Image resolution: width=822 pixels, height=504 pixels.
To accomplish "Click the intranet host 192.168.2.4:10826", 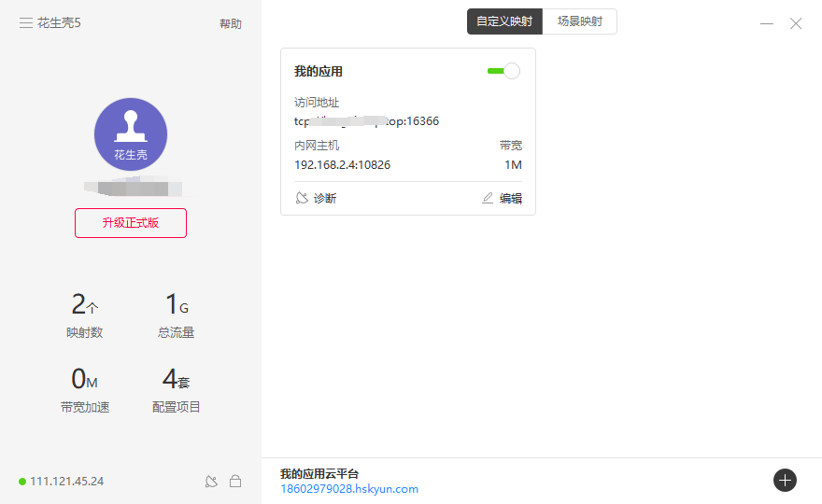I will [x=342, y=165].
